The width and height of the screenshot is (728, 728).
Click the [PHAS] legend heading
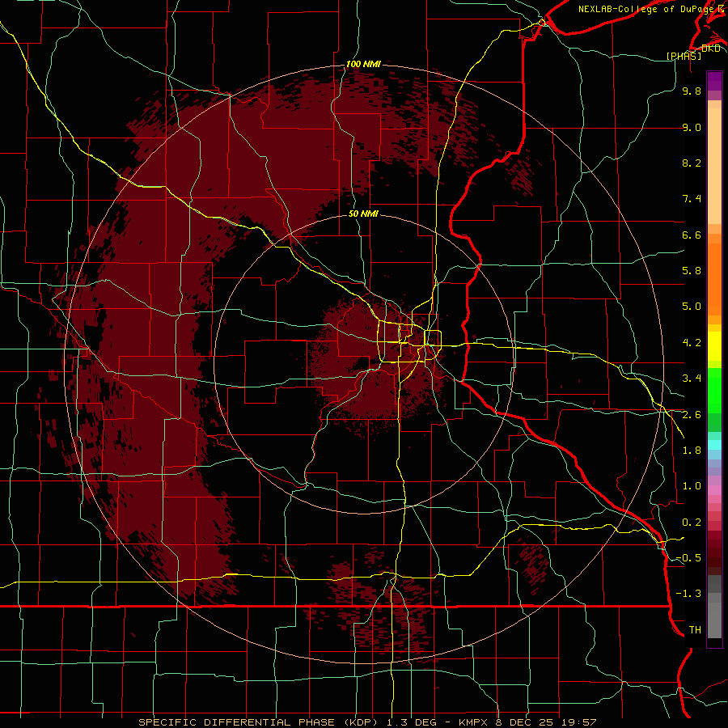684,56
